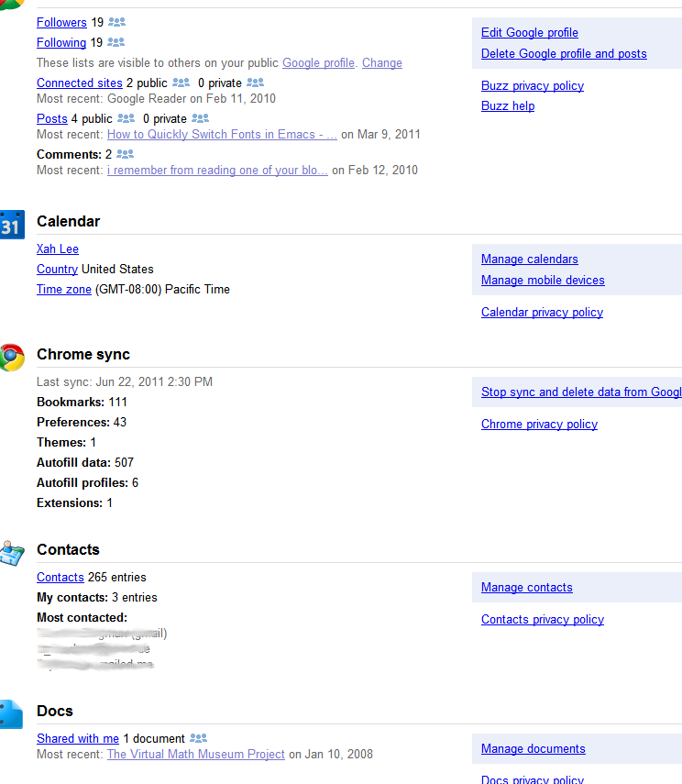Click the people icon after '4 public' Posts
This screenshot has height=784, width=682.
point(126,118)
